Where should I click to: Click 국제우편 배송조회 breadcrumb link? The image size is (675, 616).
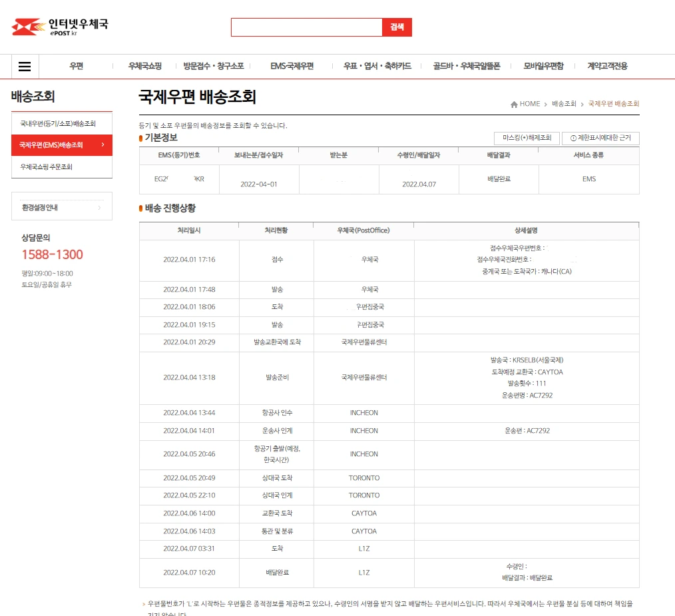point(614,104)
